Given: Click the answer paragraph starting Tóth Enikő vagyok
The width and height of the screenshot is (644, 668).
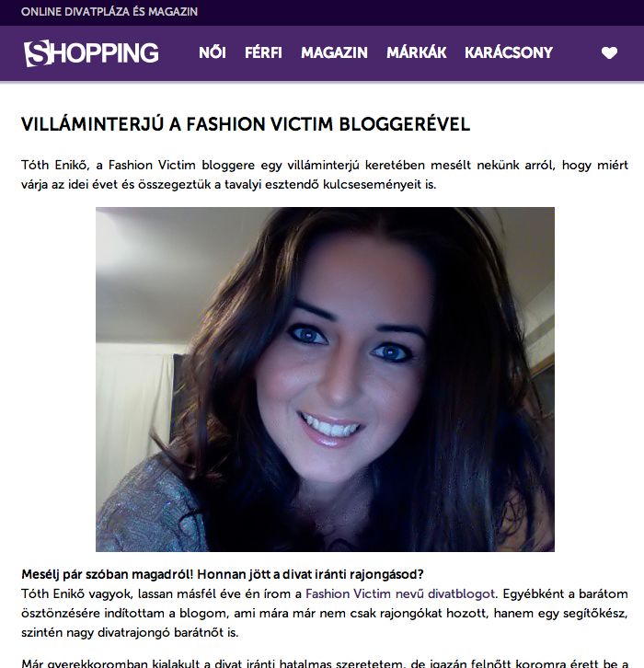Looking at the screenshot, I should tap(325, 613).
